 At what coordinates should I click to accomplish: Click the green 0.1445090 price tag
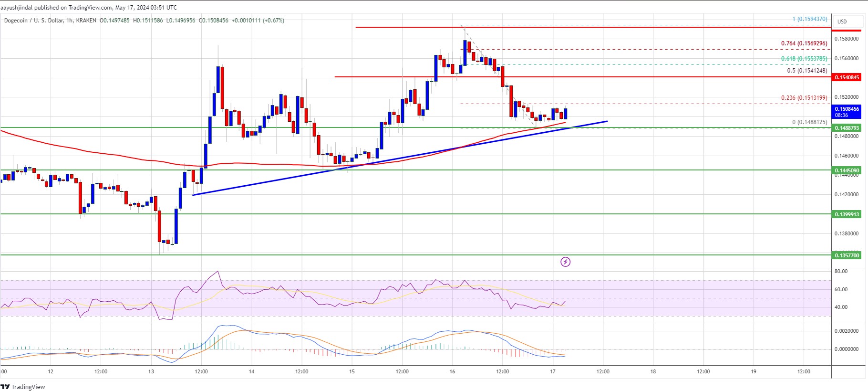tap(847, 170)
